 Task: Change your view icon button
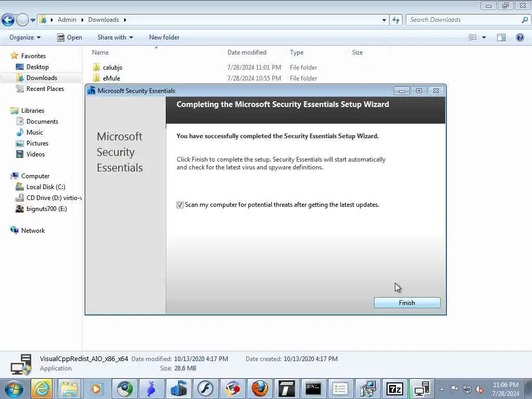tap(473, 37)
